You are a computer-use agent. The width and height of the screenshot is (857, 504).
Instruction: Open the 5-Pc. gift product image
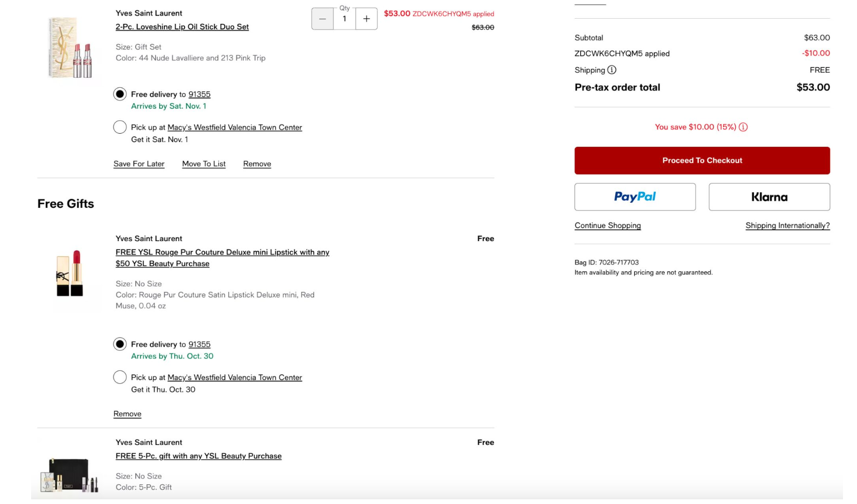(x=69, y=474)
